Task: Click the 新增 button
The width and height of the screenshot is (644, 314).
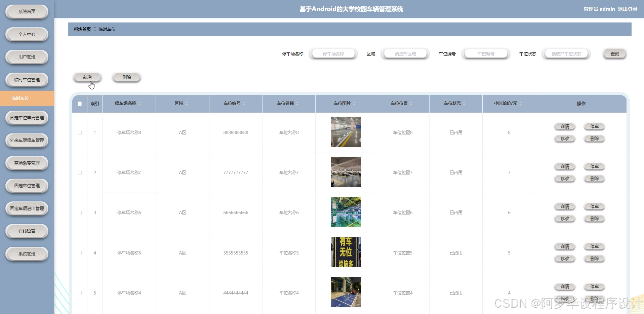Action: (87, 77)
